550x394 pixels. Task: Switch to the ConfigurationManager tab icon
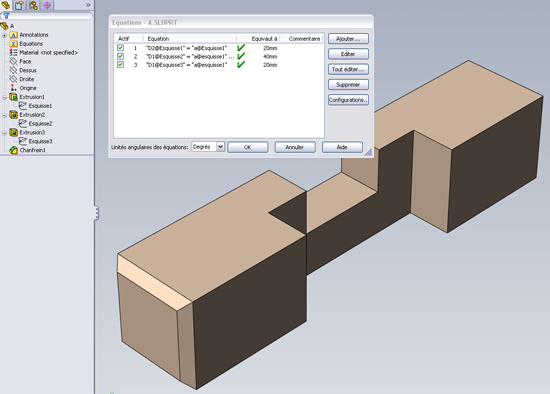[33, 5]
